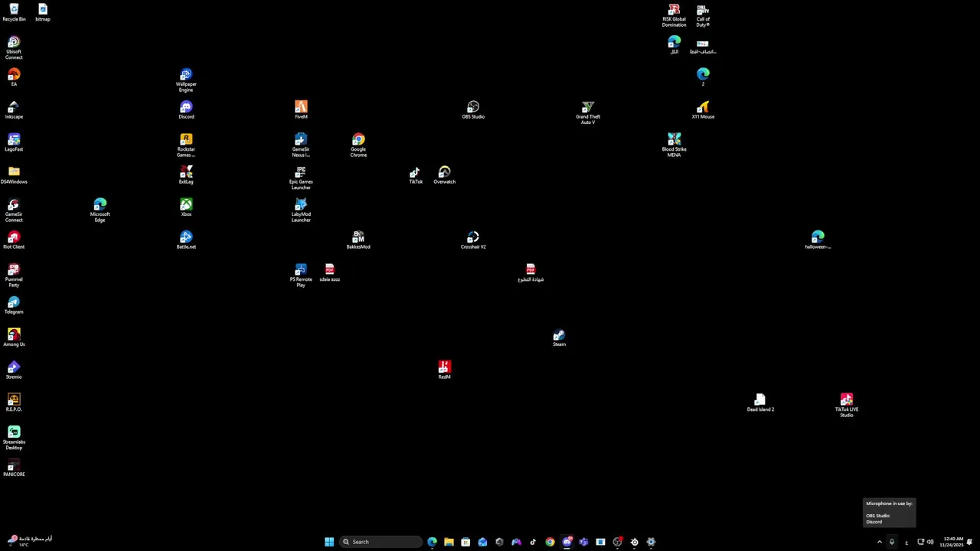Open Microsoft Store from the taskbar

tap(465, 542)
